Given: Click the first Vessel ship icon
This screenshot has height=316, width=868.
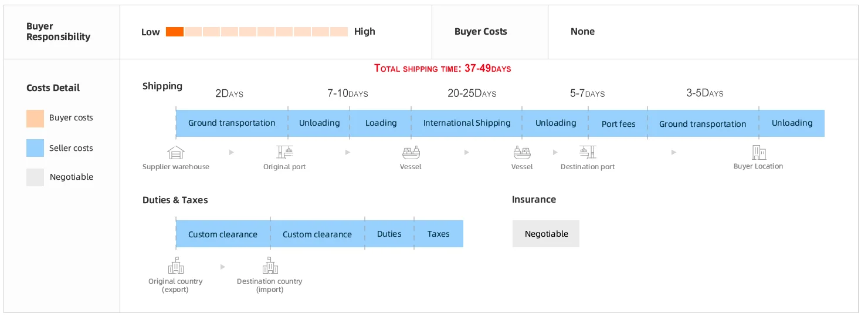Looking at the screenshot, I should click(411, 153).
